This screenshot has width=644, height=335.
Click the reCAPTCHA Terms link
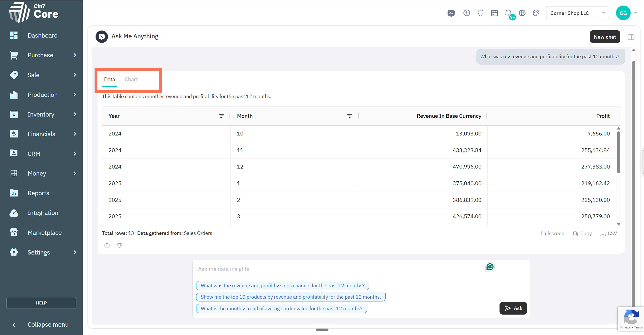point(638,327)
